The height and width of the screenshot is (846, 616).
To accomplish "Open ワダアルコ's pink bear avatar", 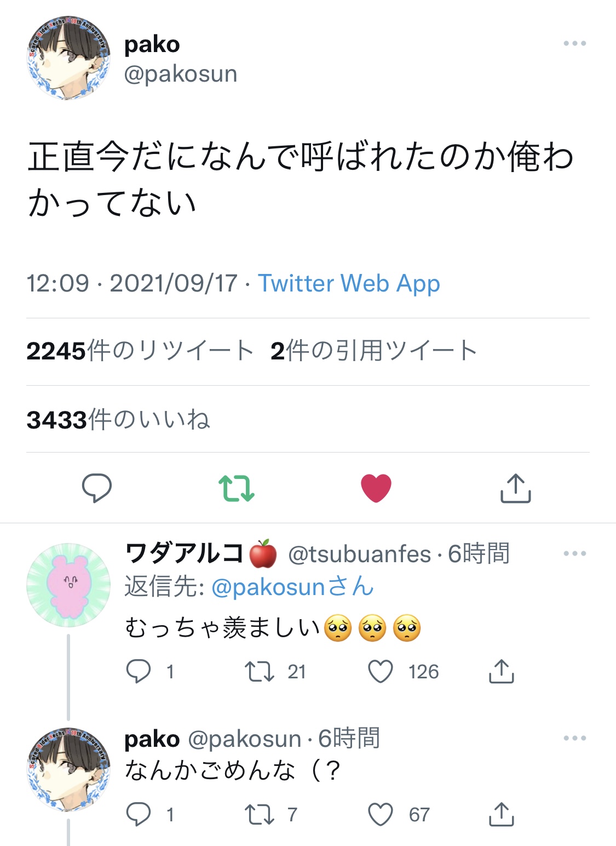I will pos(68,585).
